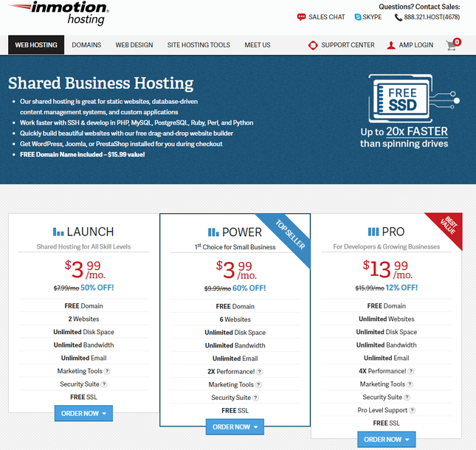The image size is (476, 450).
Task: Open the Domains menu
Action: [86, 45]
